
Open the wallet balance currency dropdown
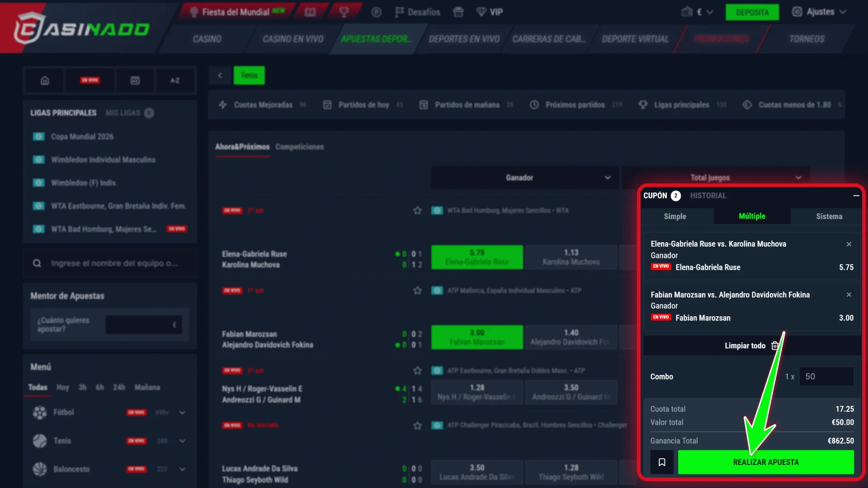(x=697, y=12)
